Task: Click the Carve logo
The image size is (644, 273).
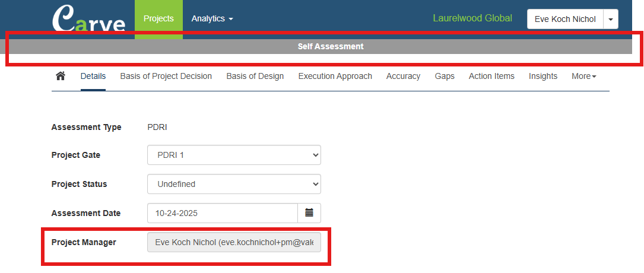Action: (x=89, y=19)
